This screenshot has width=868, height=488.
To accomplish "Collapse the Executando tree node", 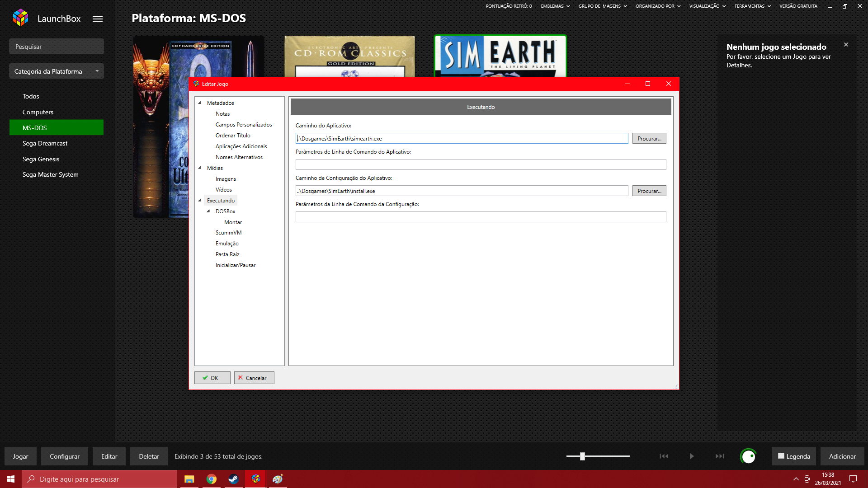I will coord(200,200).
